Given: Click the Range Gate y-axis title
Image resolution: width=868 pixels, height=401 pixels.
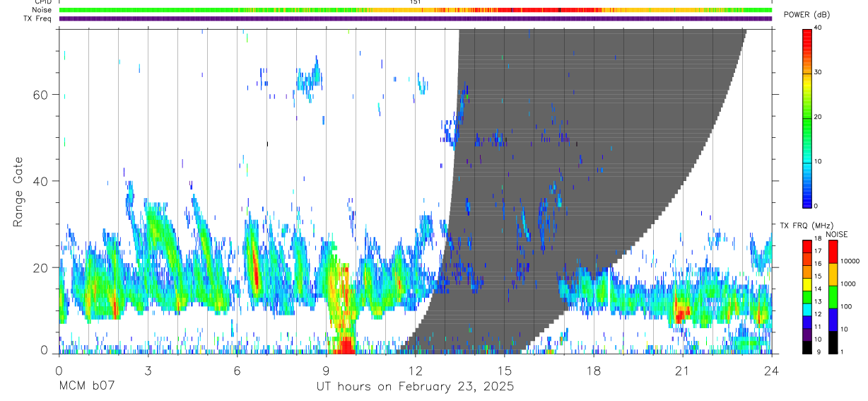Looking at the screenshot, I should coord(18,192).
